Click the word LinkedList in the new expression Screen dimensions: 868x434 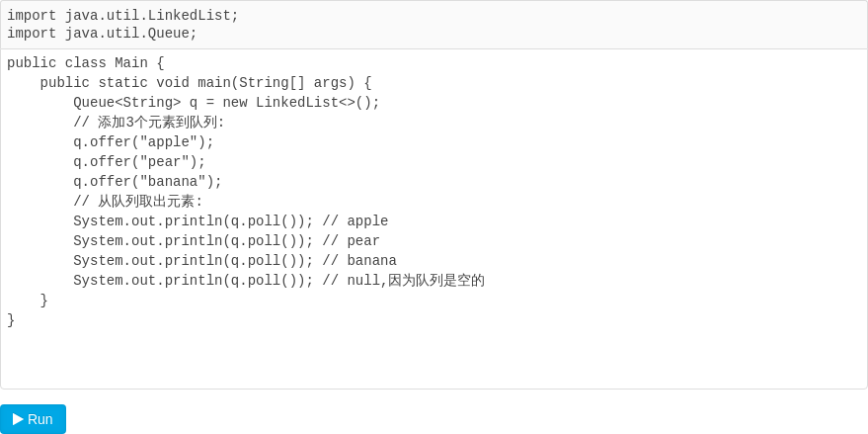click(296, 103)
